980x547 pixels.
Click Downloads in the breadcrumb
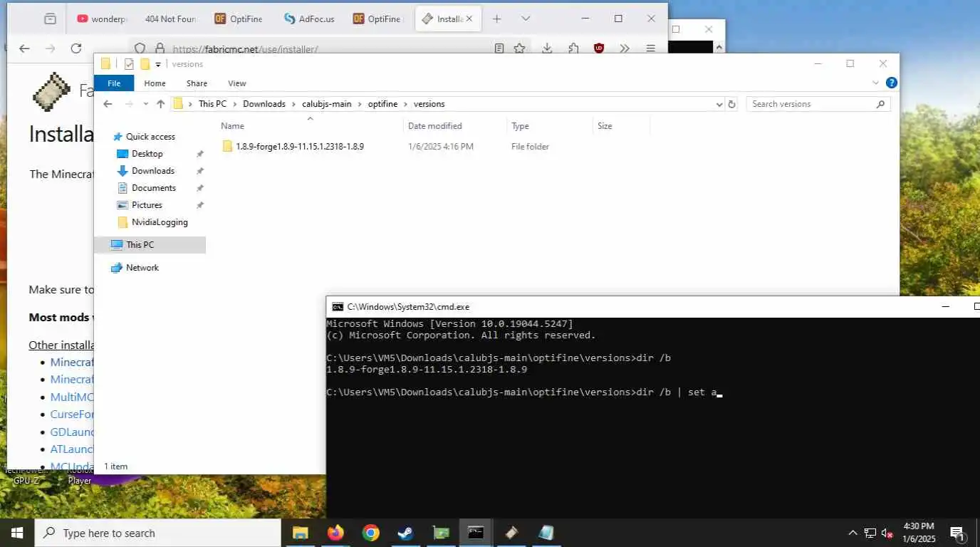tap(264, 104)
